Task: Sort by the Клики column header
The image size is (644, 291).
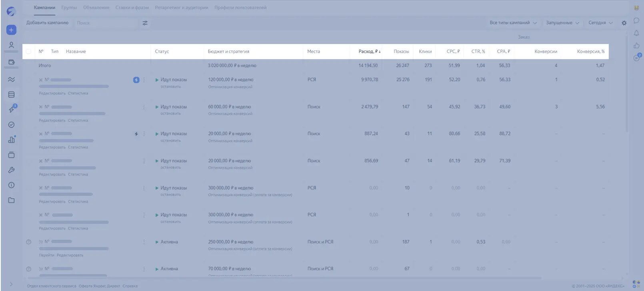Action: [425, 52]
